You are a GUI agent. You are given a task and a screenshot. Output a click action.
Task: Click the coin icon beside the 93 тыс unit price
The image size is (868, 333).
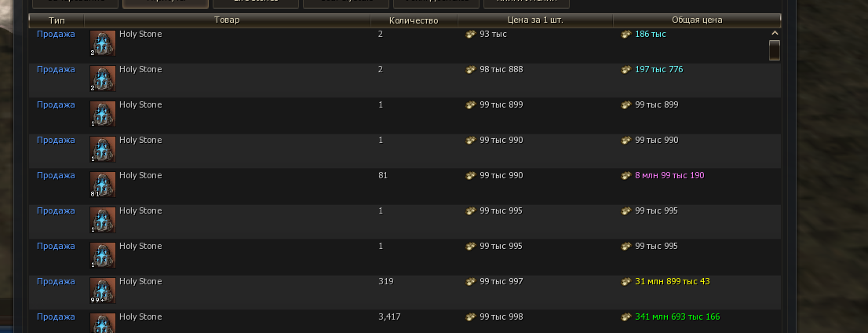coord(471,35)
